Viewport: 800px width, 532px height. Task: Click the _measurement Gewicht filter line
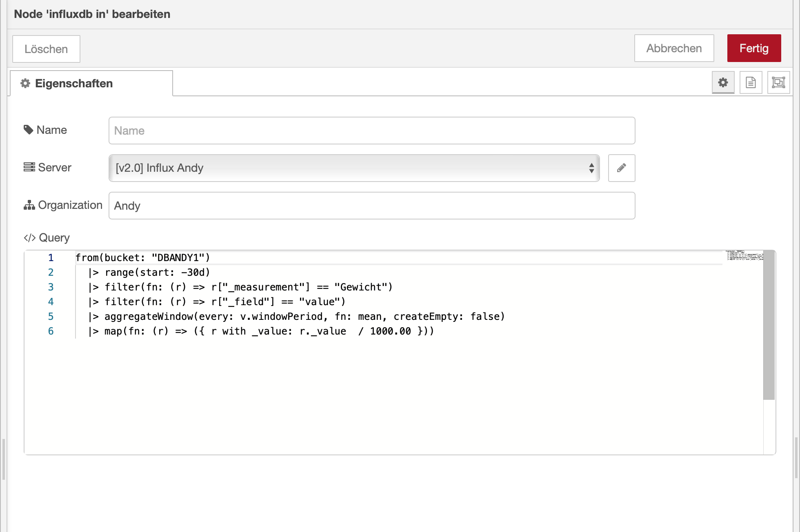point(240,287)
